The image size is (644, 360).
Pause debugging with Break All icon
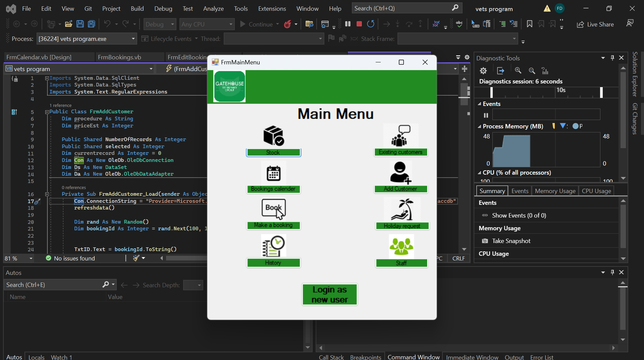(348, 24)
